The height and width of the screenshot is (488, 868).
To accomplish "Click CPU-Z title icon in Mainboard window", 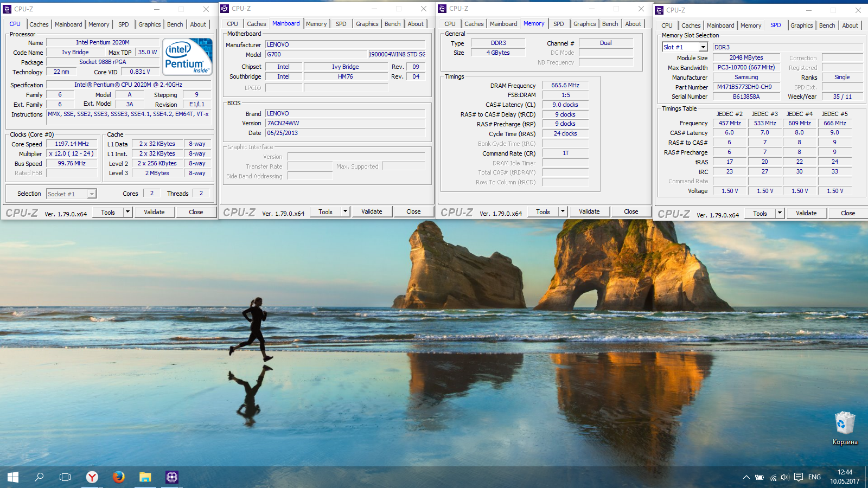I will click(225, 8).
